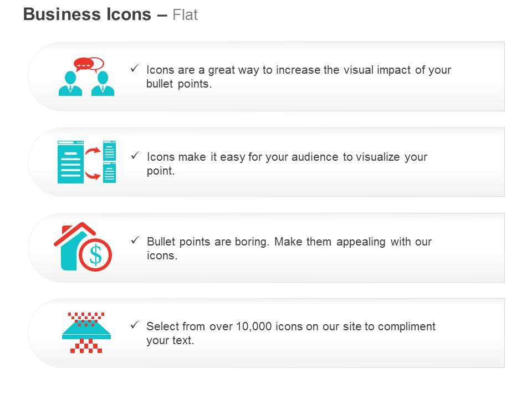
Task: Select the 'Business Icons' title text
Action: pyautogui.click(x=87, y=14)
